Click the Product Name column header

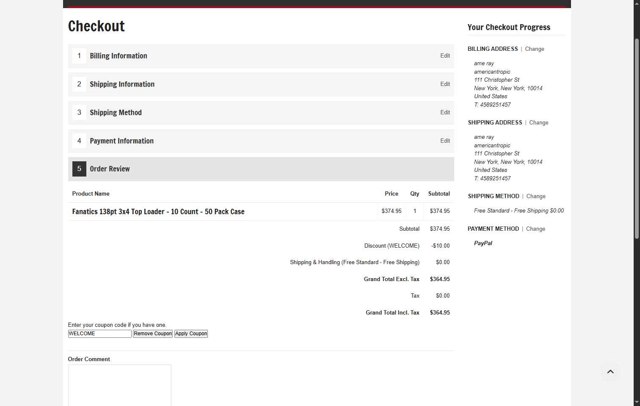pos(91,193)
